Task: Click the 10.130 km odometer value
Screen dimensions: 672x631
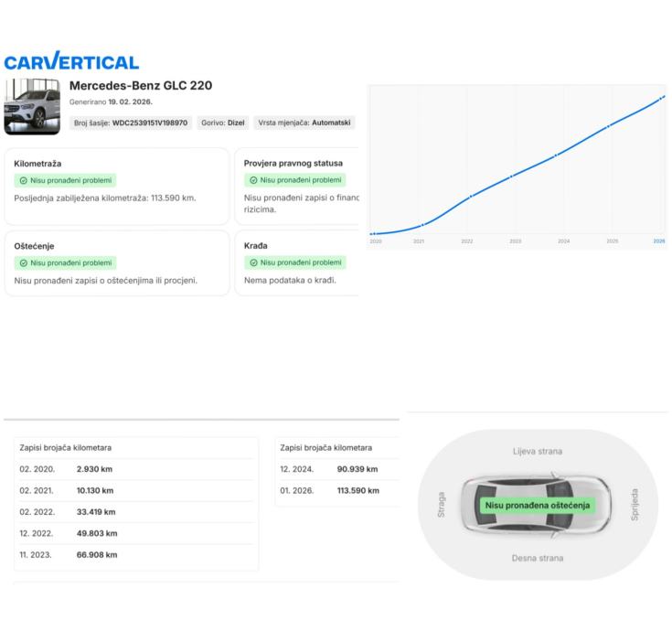Action: coord(95,490)
